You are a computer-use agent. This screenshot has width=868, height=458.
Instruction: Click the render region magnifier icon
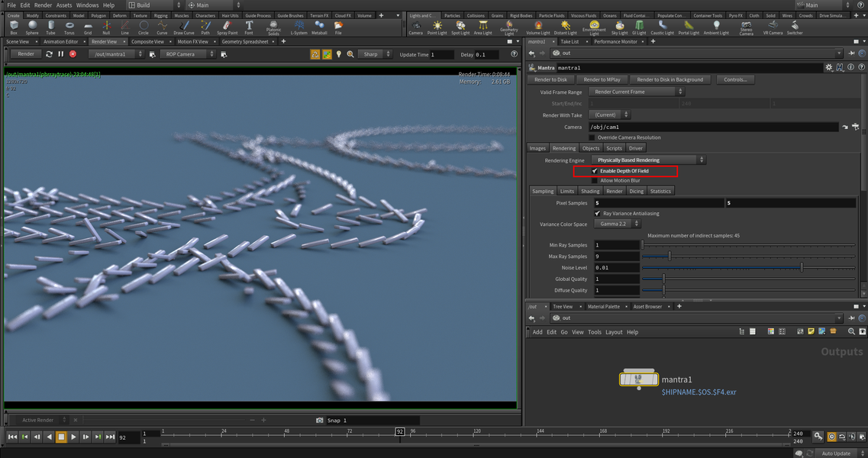click(350, 54)
